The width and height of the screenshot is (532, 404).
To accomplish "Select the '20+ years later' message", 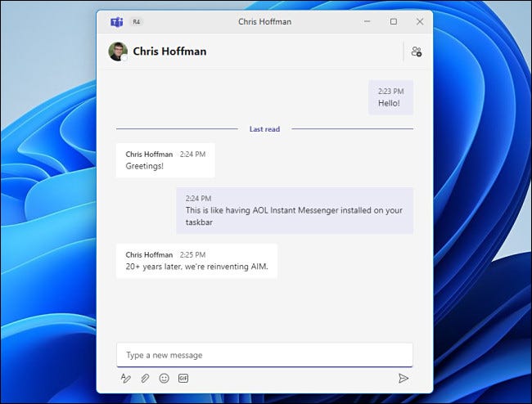I will [x=196, y=261].
